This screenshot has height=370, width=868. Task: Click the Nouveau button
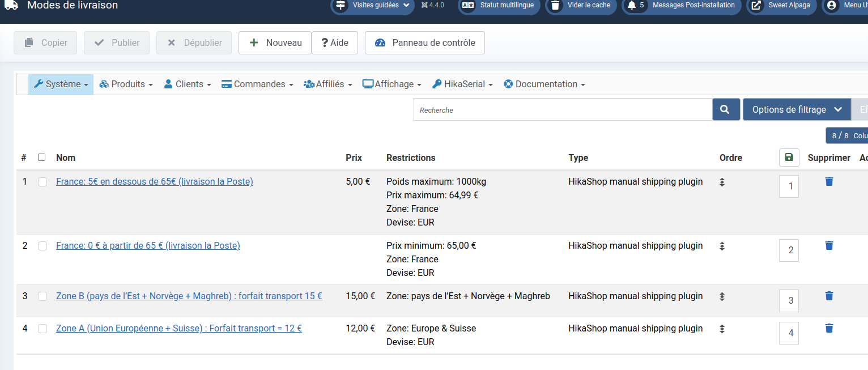(275, 43)
